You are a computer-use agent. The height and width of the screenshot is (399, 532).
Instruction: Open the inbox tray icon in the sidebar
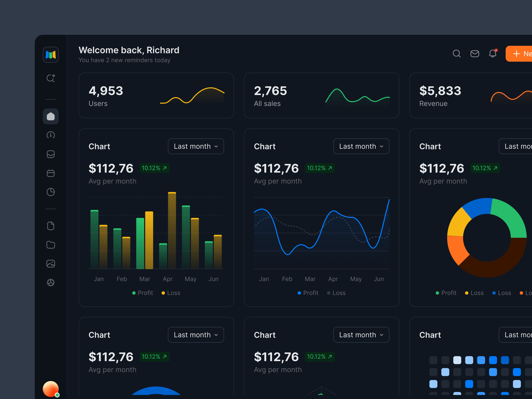51,154
